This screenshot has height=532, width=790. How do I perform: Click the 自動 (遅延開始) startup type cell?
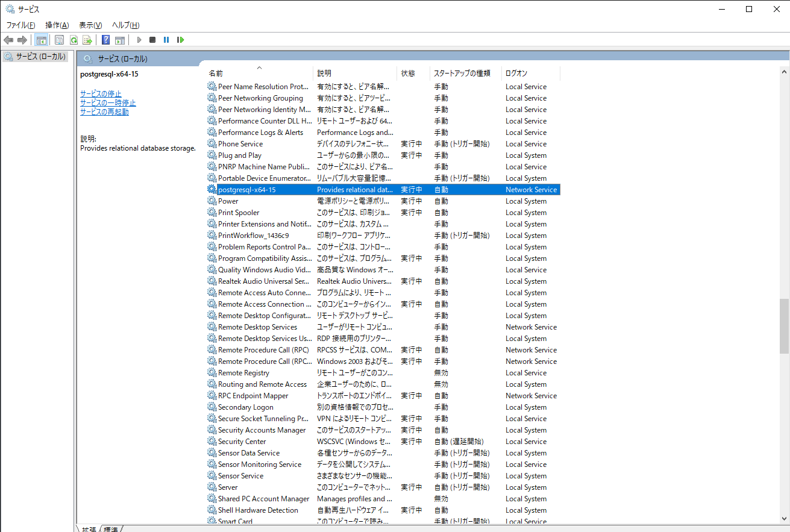[x=459, y=441]
